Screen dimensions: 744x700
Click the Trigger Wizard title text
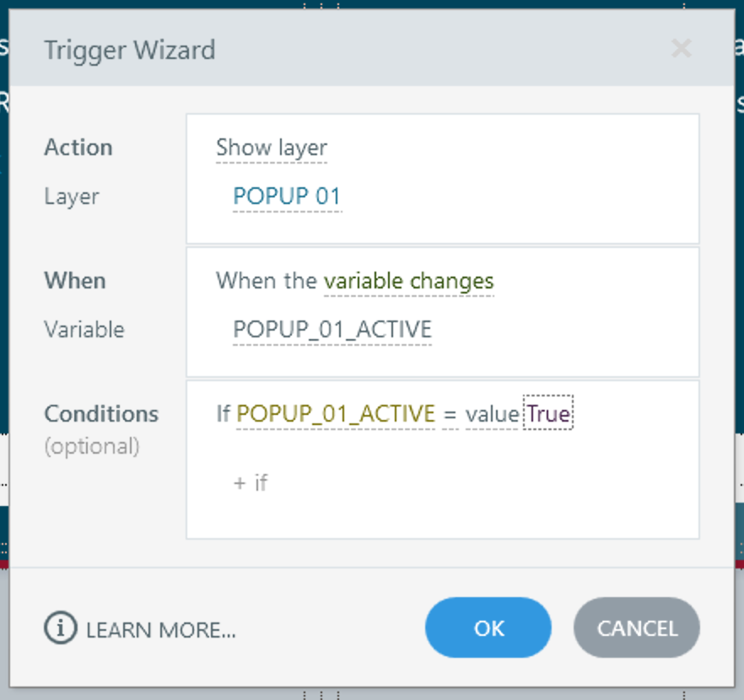pos(130,50)
